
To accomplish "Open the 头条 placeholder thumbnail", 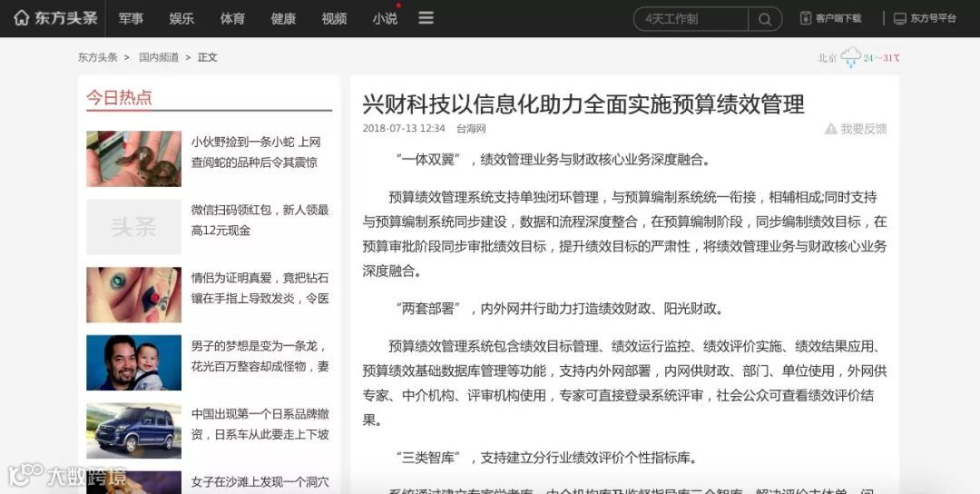I will click(133, 226).
